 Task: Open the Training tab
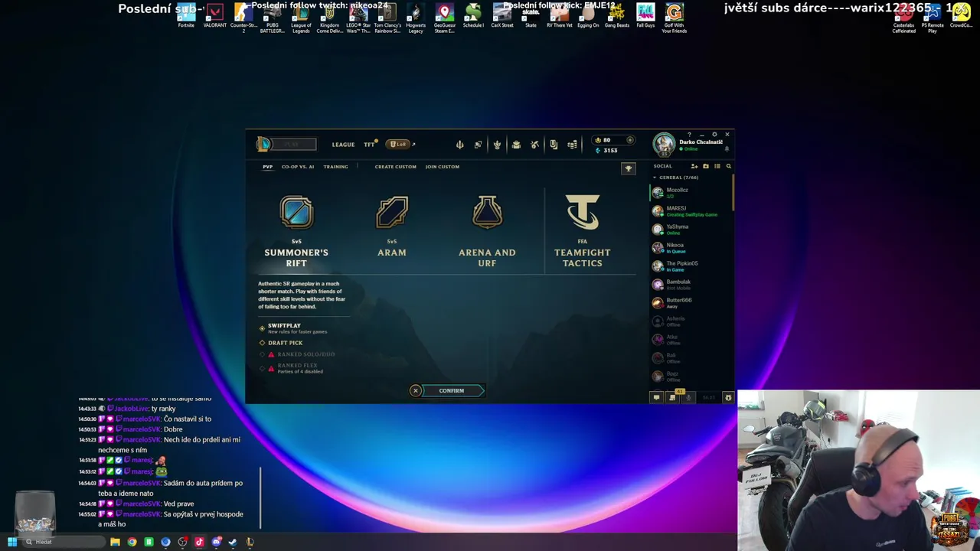tap(335, 167)
